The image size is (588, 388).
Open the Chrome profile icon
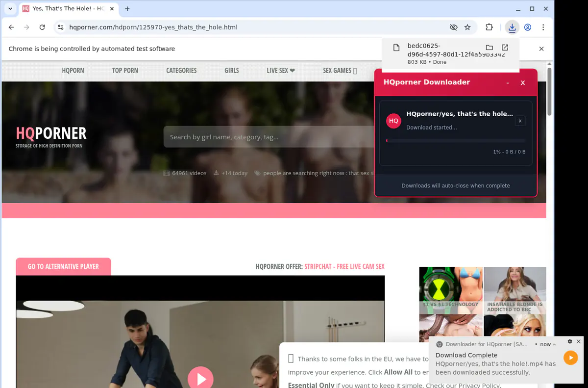coord(528,27)
